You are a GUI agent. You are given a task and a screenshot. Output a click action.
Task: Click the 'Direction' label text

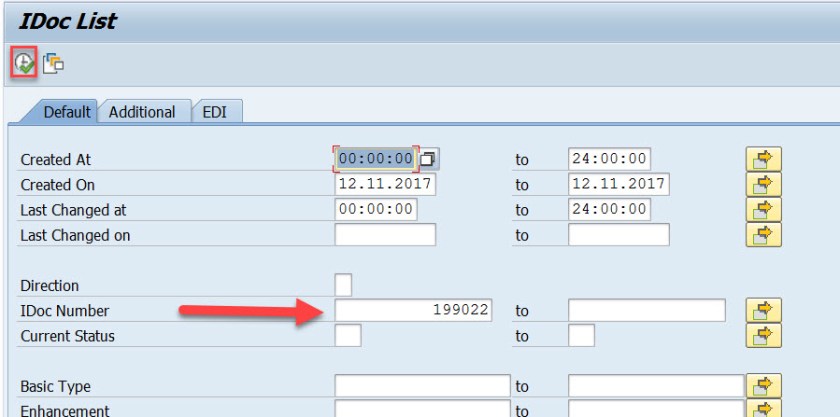click(x=49, y=286)
